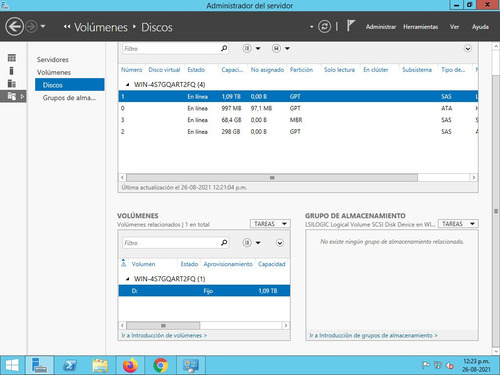Image resolution: width=500 pixels, height=375 pixels.
Task: Open the disks saved queries icon
Action: coord(276,49)
